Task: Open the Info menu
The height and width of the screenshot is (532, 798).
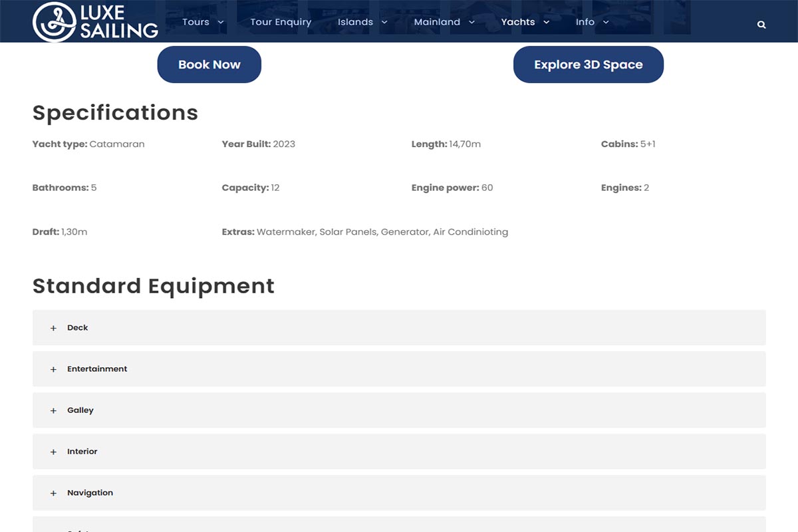Action: pyautogui.click(x=592, y=22)
